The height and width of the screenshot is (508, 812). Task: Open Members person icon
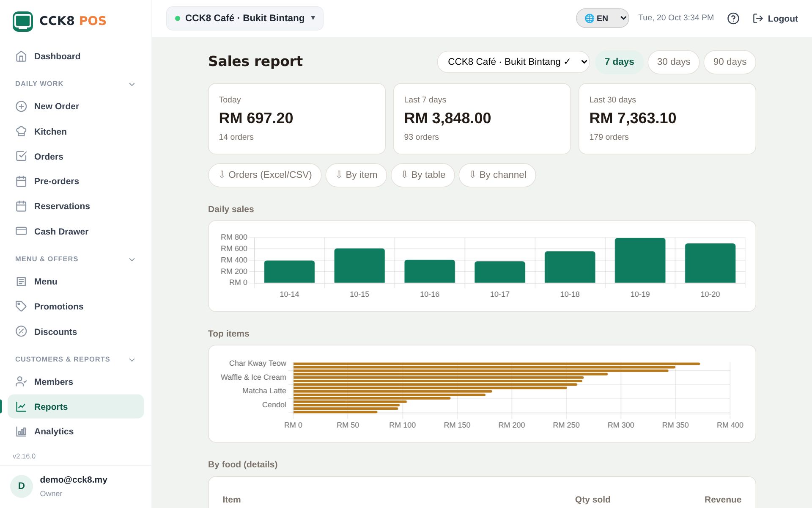(x=21, y=382)
